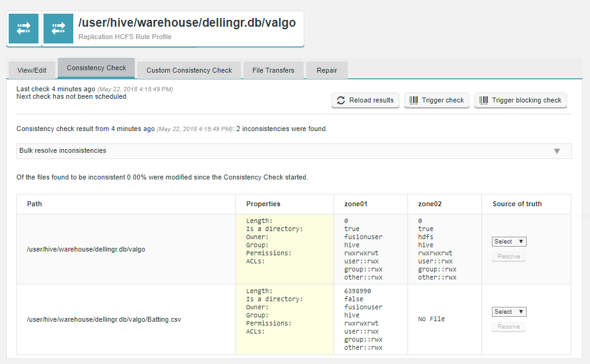Click the length value 6398990 in zone01
Screen dimensions: 590x364
[358, 291]
